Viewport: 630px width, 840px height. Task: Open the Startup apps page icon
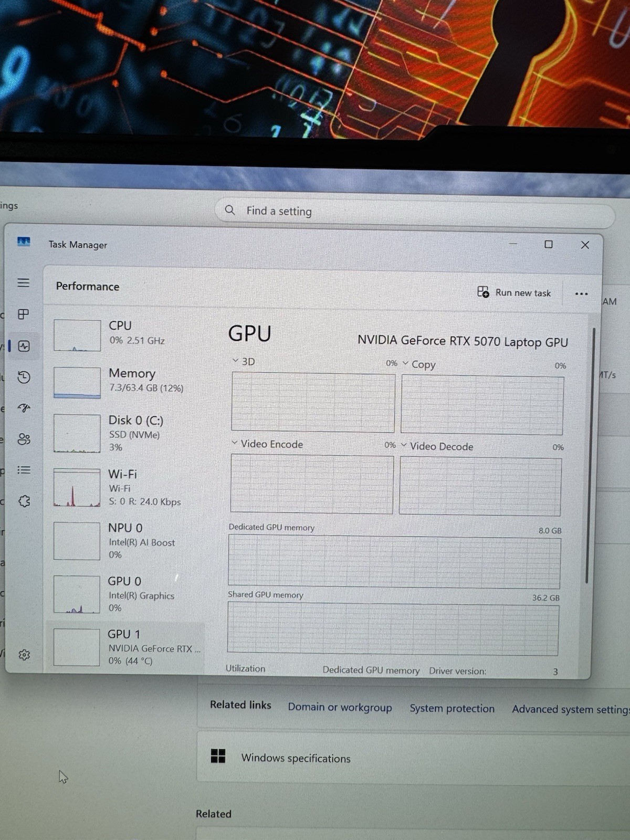[x=24, y=408]
